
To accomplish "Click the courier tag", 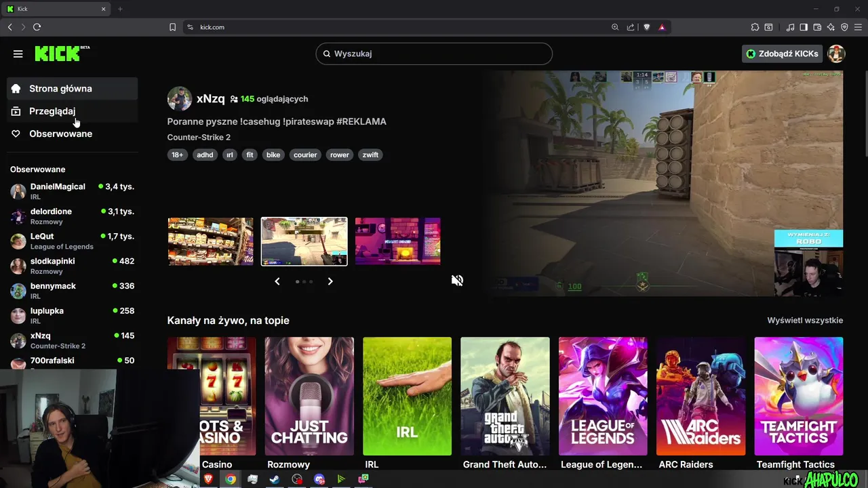I will (x=305, y=155).
